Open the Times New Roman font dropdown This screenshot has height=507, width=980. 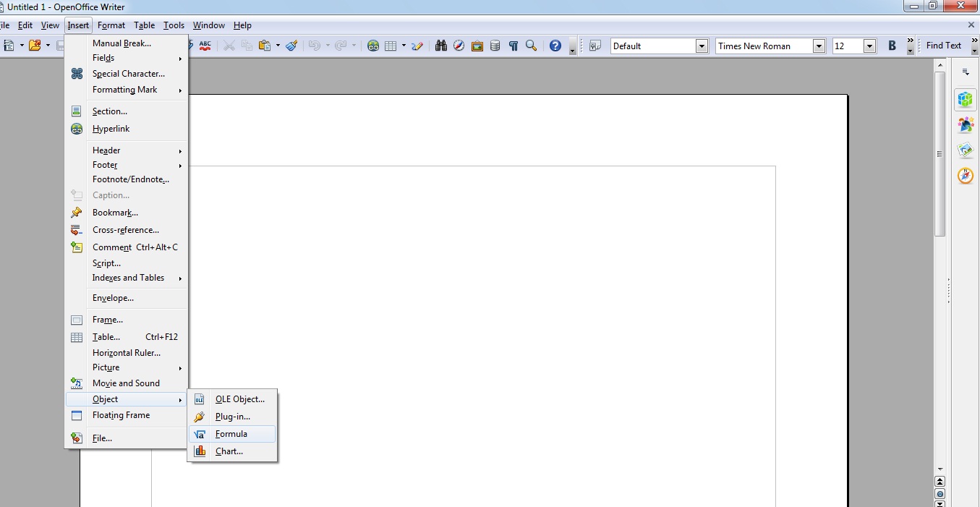819,46
